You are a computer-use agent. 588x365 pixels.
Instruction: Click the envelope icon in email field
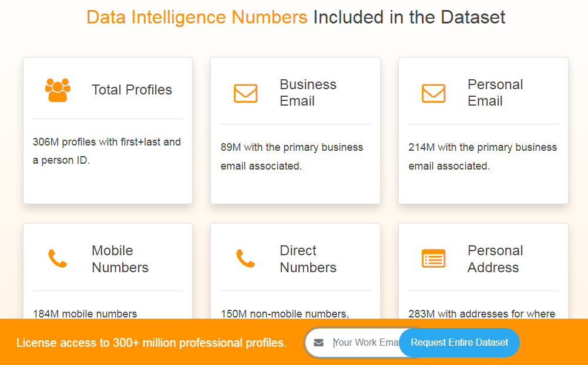point(319,343)
